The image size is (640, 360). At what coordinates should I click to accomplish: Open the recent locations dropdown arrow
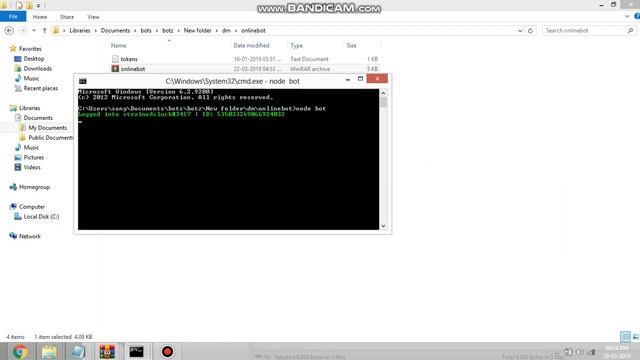coord(34,31)
